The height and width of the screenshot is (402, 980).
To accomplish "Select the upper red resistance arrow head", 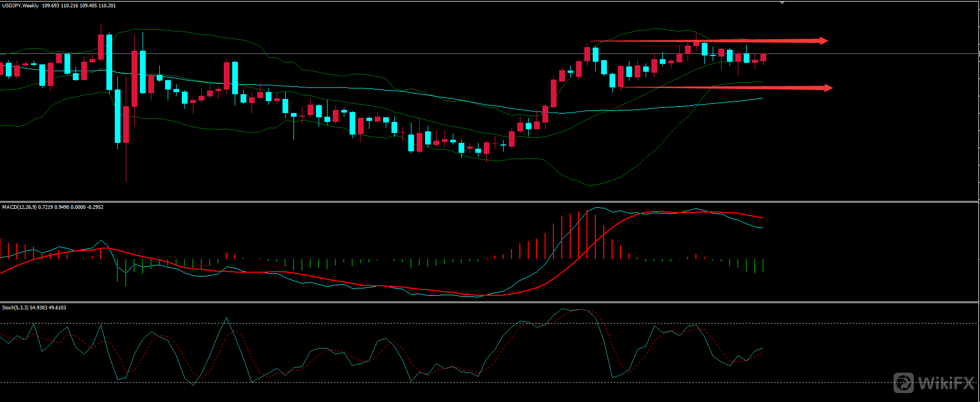I will pos(823,41).
